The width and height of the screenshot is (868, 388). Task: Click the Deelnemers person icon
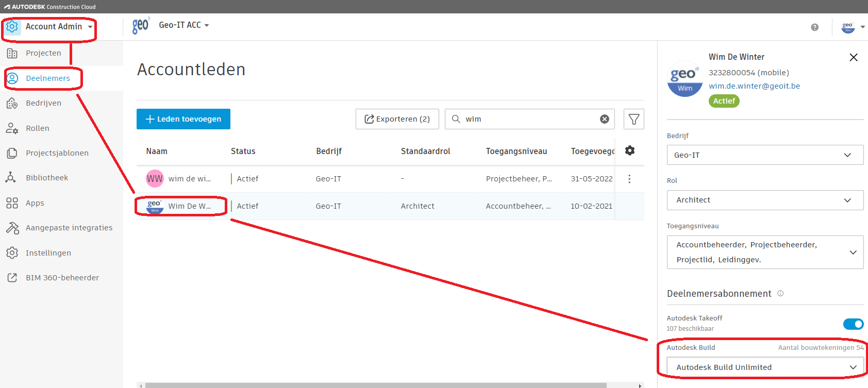(x=12, y=78)
